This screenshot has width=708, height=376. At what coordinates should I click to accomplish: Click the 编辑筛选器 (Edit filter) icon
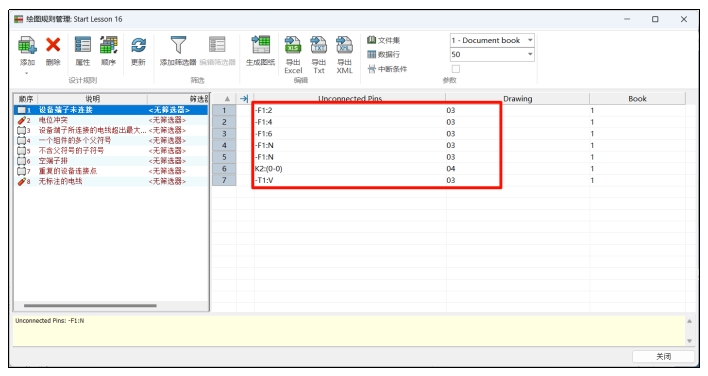pyautogui.click(x=217, y=45)
